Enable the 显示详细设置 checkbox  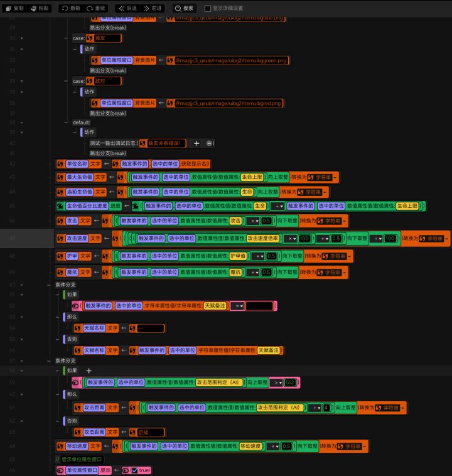tap(208, 9)
